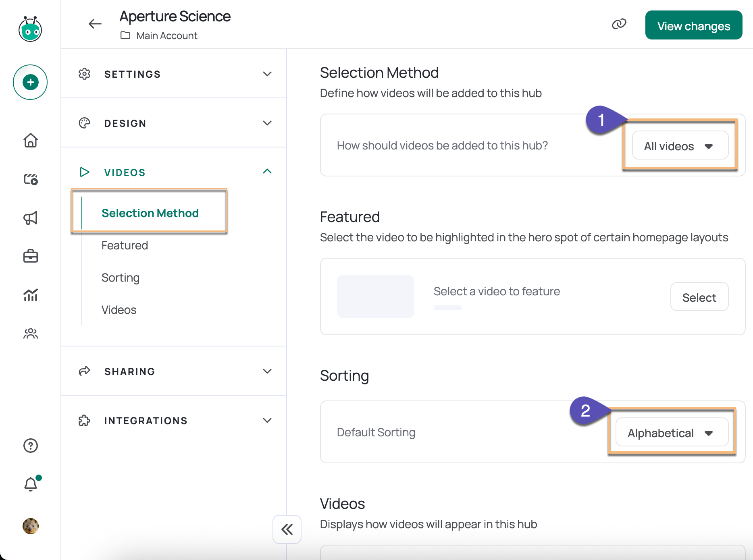Image resolution: width=753 pixels, height=560 pixels.
Task: Open the analytics chart icon
Action: 31,295
